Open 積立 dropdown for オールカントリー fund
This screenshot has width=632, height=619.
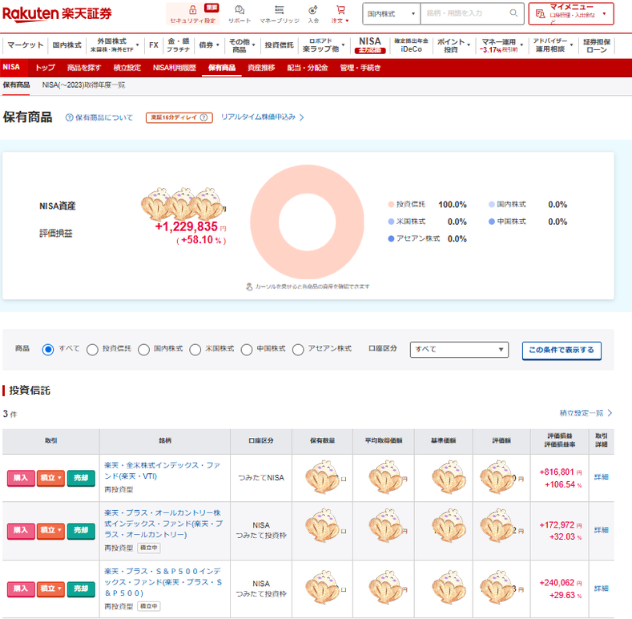click(x=51, y=530)
